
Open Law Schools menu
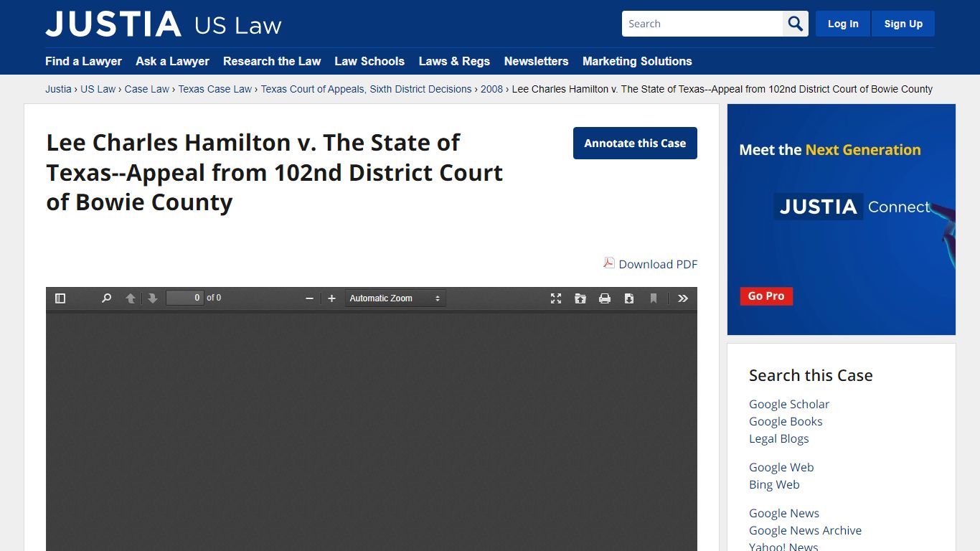[369, 61]
